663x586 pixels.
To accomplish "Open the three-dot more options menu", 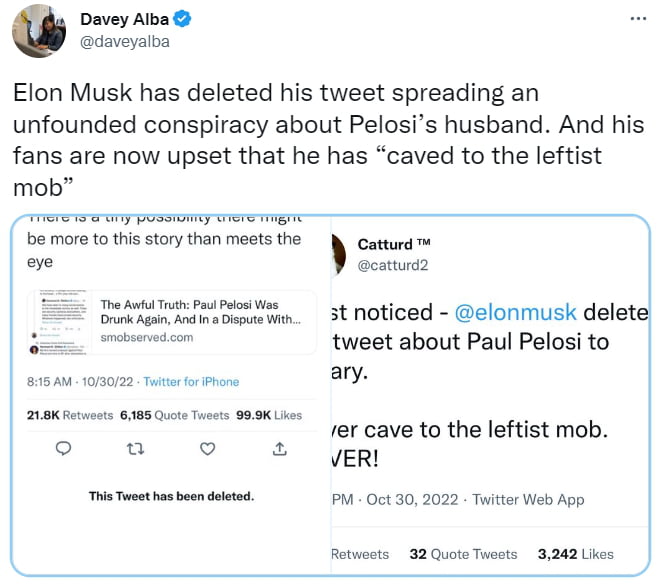I will (x=638, y=19).
